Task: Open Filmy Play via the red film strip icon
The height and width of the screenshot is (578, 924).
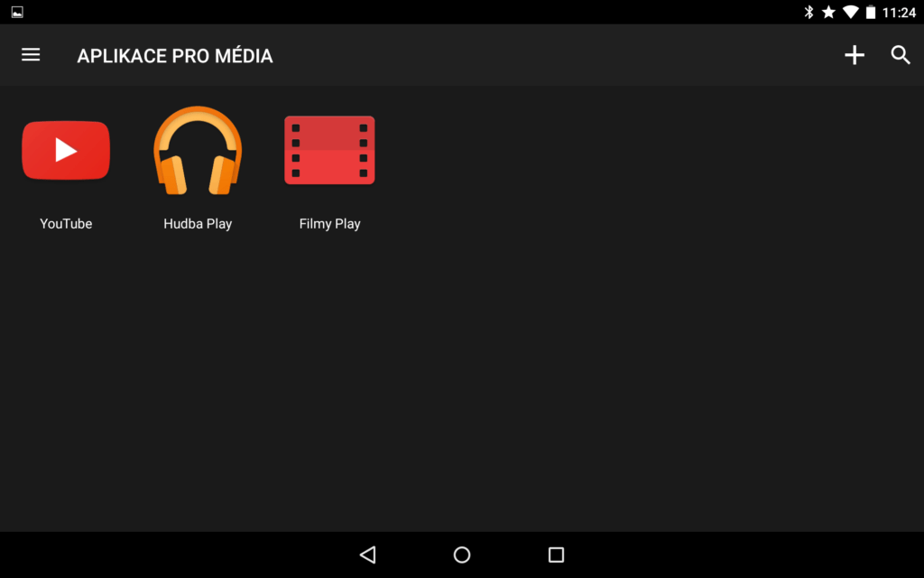Action: (x=329, y=150)
